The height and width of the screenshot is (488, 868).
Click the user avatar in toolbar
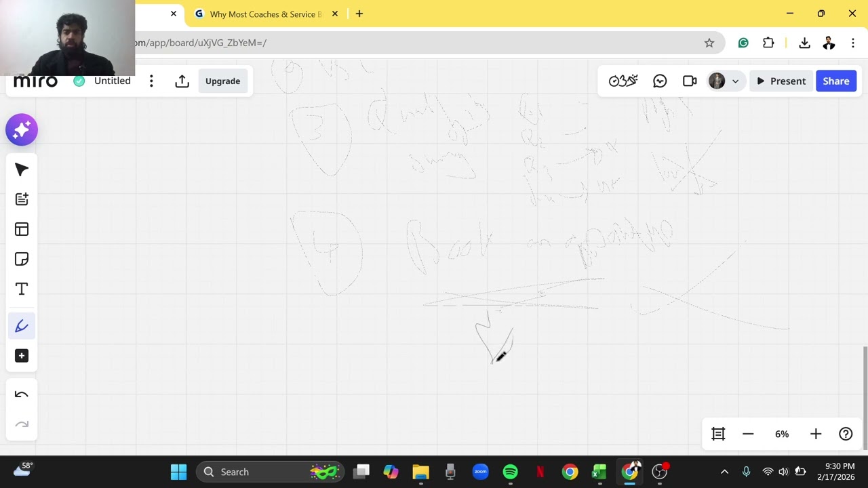717,81
